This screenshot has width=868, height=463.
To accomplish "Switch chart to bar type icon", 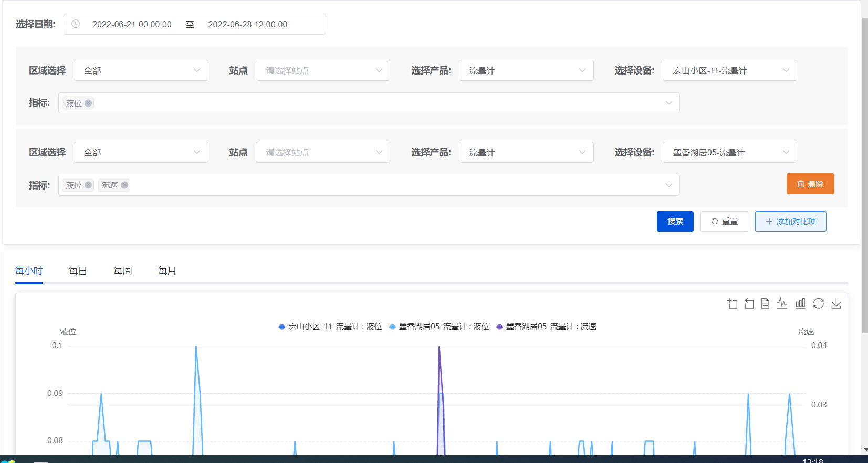I will tap(800, 303).
